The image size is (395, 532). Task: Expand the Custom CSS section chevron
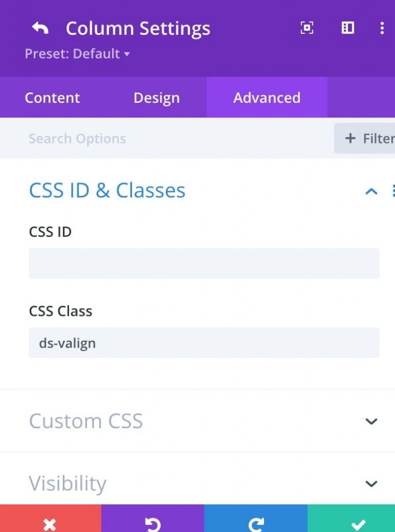(x=371, y=421)
